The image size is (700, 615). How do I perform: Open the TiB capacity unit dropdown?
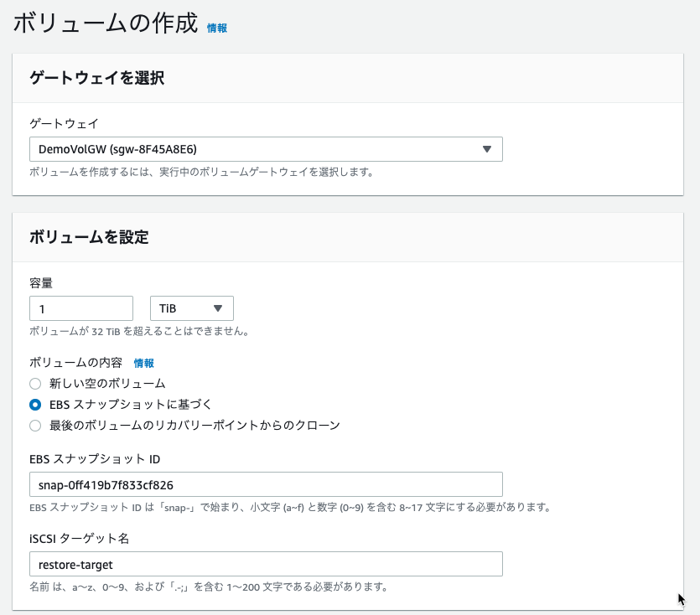pyautogui.click(x=191, y=308)
